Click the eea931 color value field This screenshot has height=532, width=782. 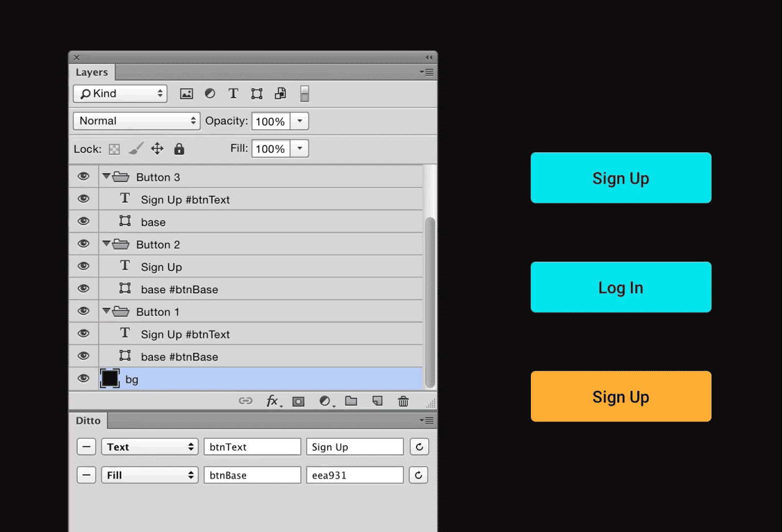[x=354, y=475]
